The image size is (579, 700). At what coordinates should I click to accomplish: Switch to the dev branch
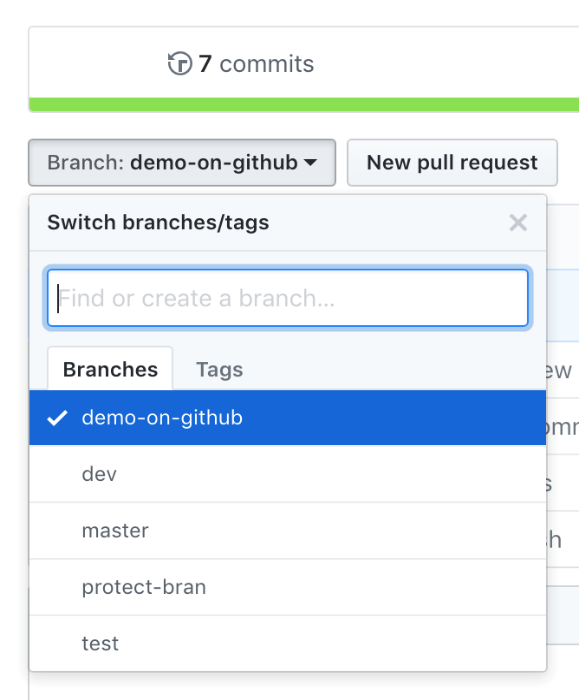pyautogui.click(x=287, y=474)
